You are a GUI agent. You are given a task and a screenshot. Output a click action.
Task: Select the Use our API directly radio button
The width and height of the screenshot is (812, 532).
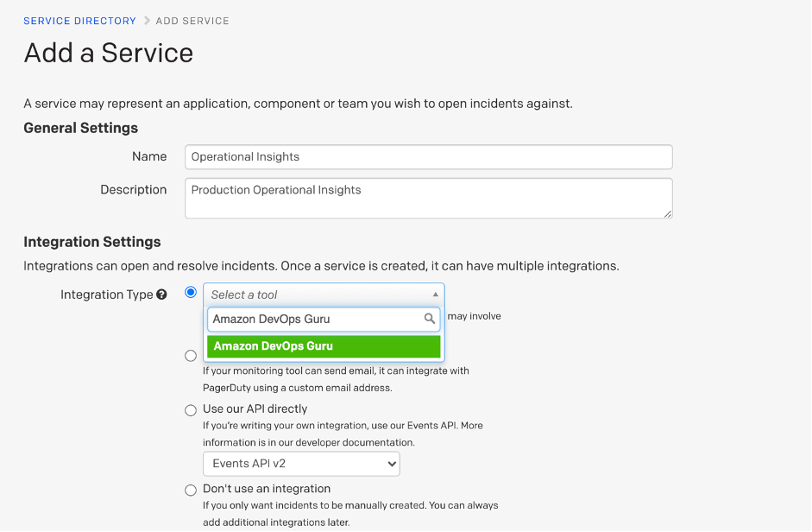[x=191, y=409]
